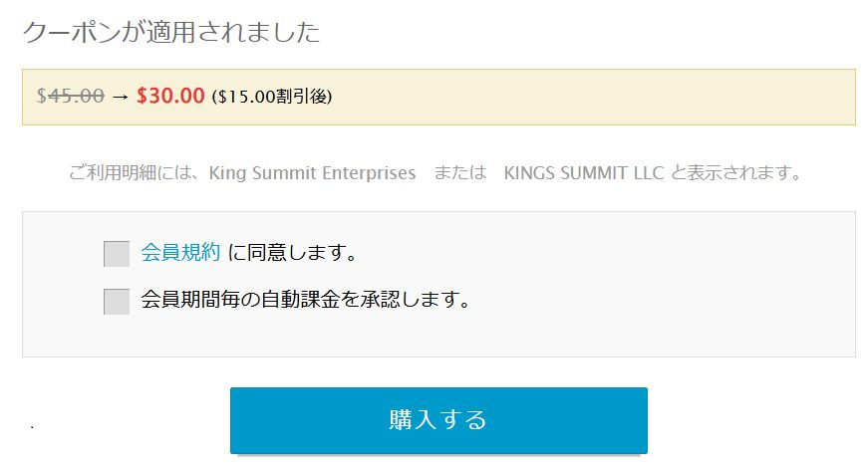Click the struck-through $45.00 price
The image size is (868, 474).
tap(71, 97)
